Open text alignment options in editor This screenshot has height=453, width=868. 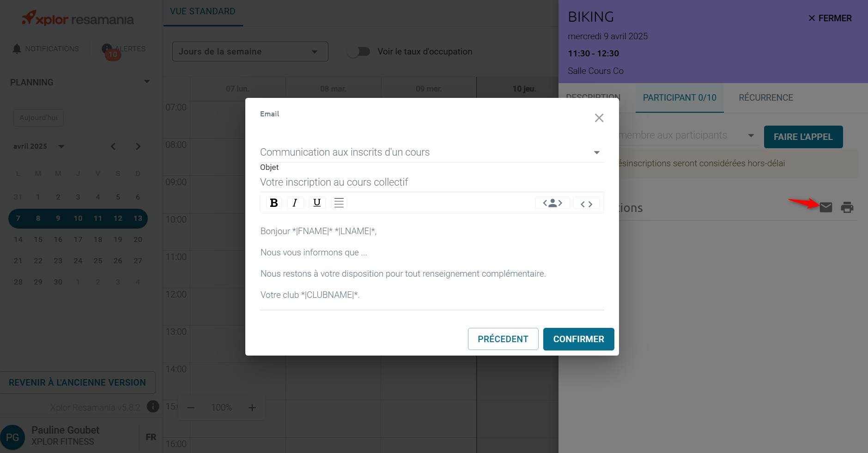click(339, 203)
